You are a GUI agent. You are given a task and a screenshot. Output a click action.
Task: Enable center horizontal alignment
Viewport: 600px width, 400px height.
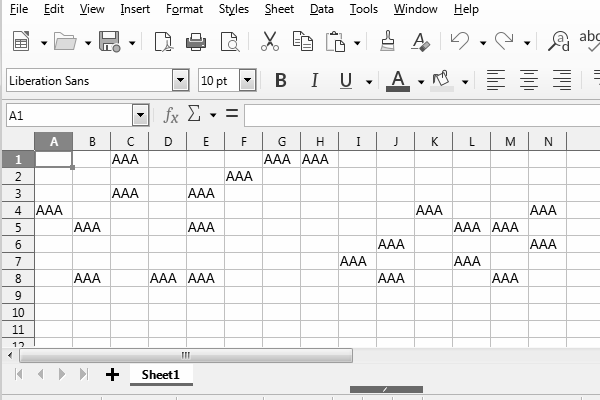click(528, 81)
